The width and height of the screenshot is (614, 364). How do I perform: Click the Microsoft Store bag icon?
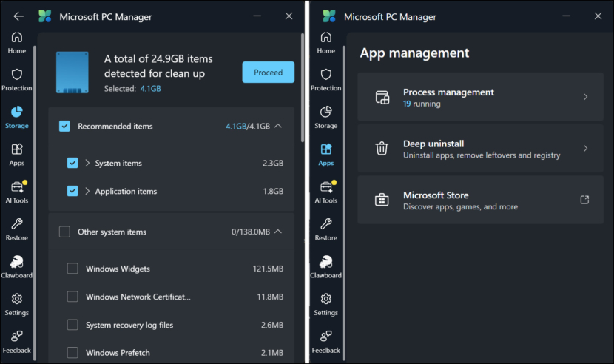pyautogui.click(x=382, y=200)
